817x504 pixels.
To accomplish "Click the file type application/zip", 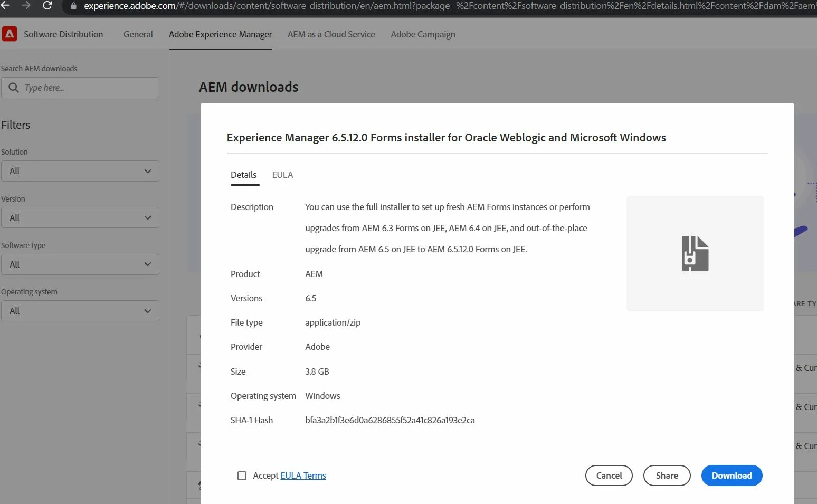I will [332, 322].
